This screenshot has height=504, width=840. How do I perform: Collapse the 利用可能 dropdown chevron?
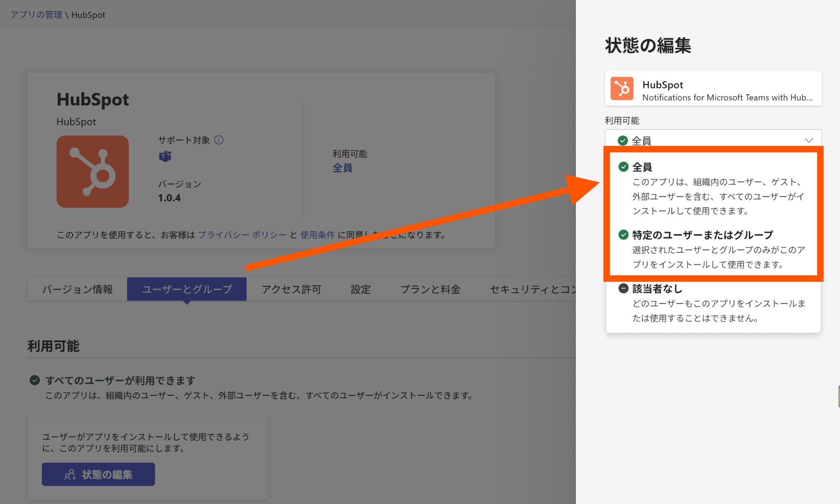pos(808,140)
